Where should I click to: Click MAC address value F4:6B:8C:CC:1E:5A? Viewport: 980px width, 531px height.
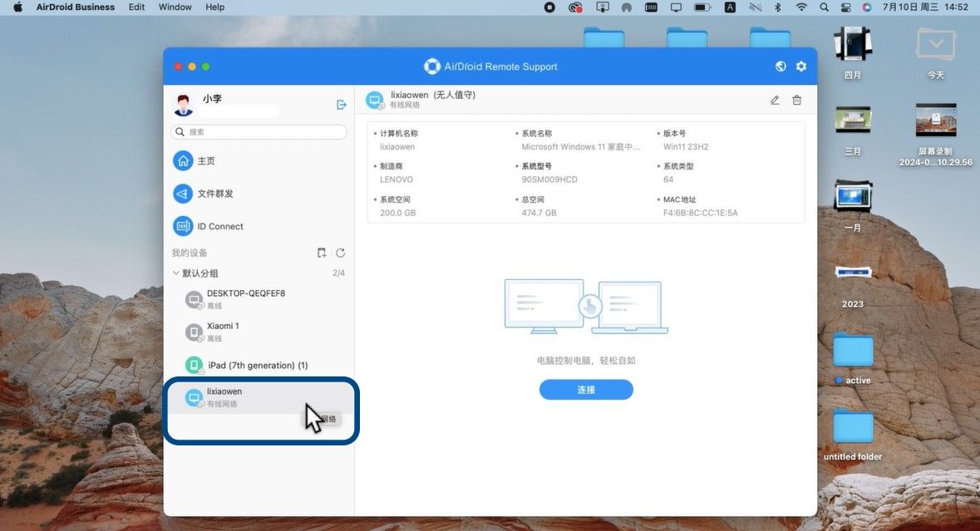700,213
